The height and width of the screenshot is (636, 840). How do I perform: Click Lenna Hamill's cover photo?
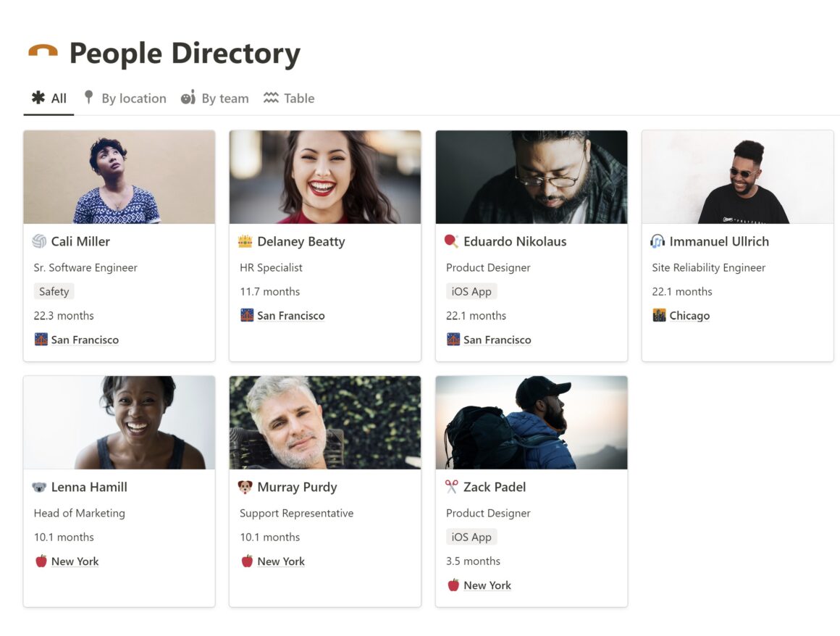click(119, 422)
